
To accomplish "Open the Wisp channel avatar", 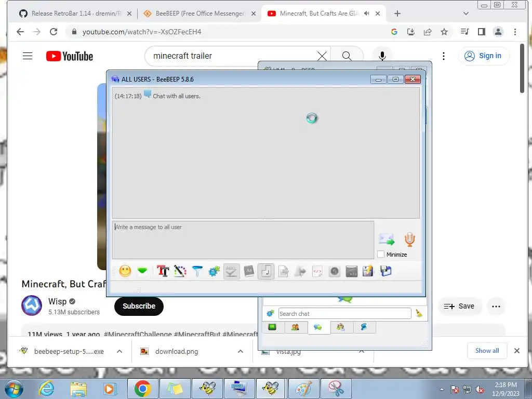I will pos(32,305).
